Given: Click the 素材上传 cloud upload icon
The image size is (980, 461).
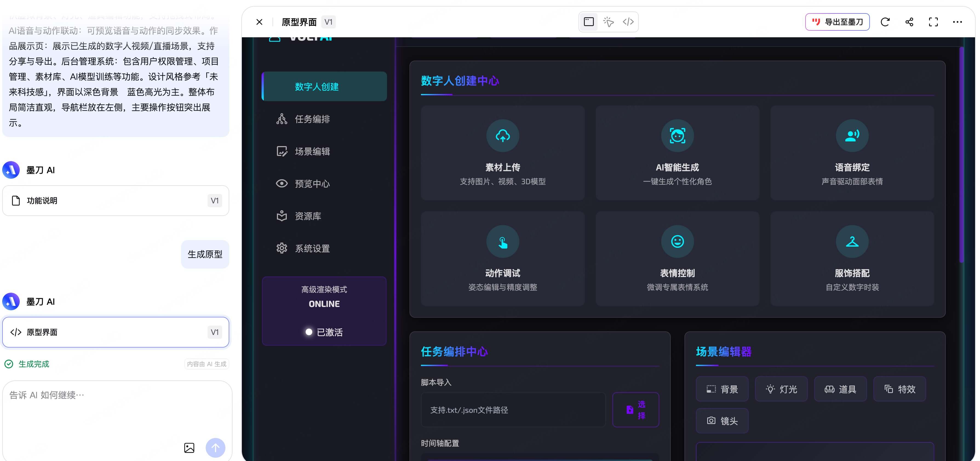Looking at the screenshot, I should (503, 136).
